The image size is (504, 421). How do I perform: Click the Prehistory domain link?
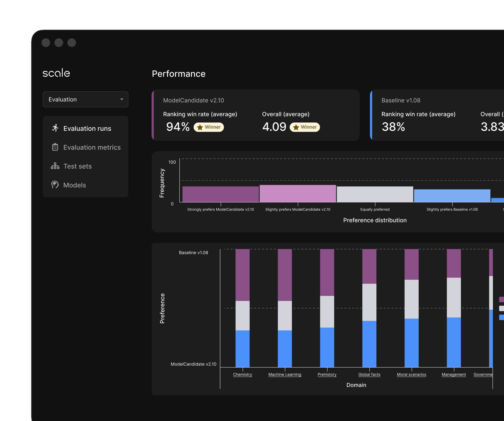[327, 374]
